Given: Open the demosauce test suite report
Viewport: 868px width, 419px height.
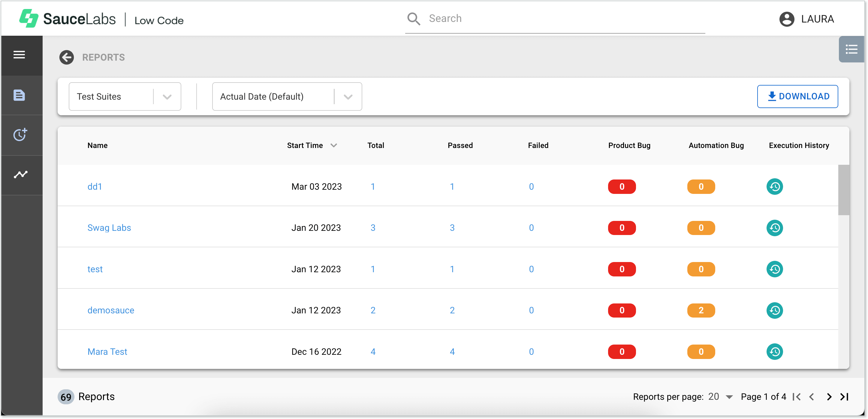Looking at the screenshot, I should 111,310.
